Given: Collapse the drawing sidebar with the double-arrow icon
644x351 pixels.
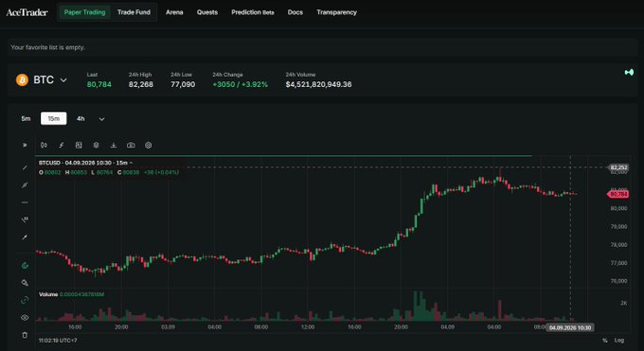Looking at the screenshot, I should (x=25, y=145).
